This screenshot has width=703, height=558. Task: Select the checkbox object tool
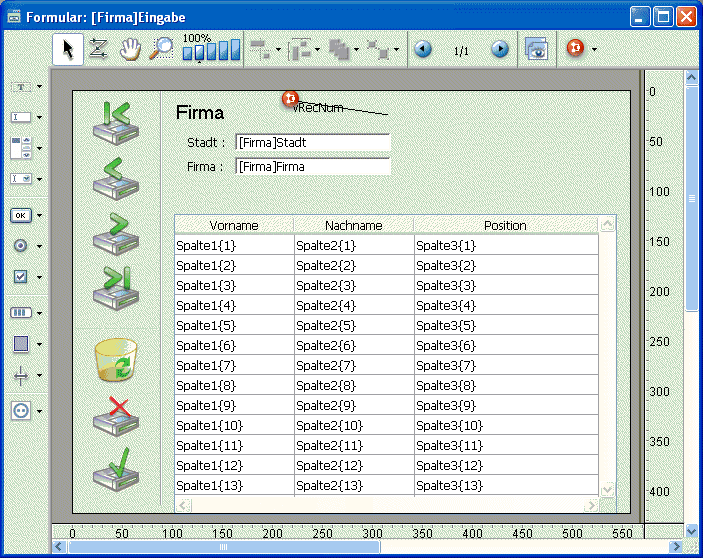click(x=21, y=277)
